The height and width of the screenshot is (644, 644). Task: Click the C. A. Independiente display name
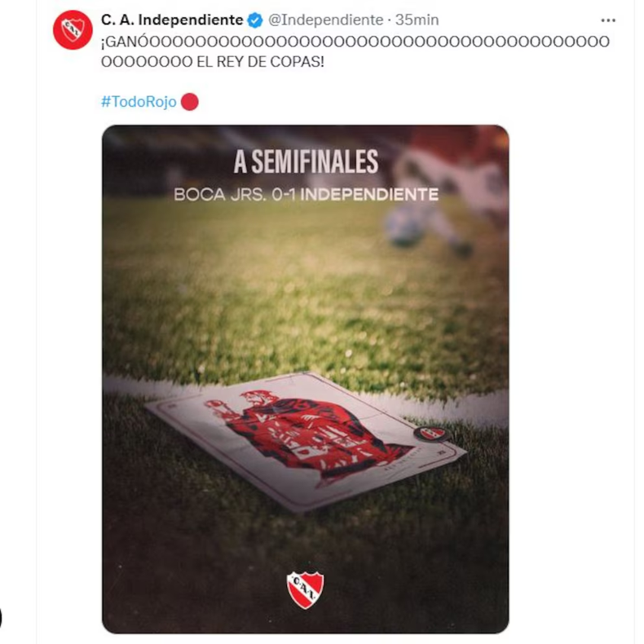(172, 20)
